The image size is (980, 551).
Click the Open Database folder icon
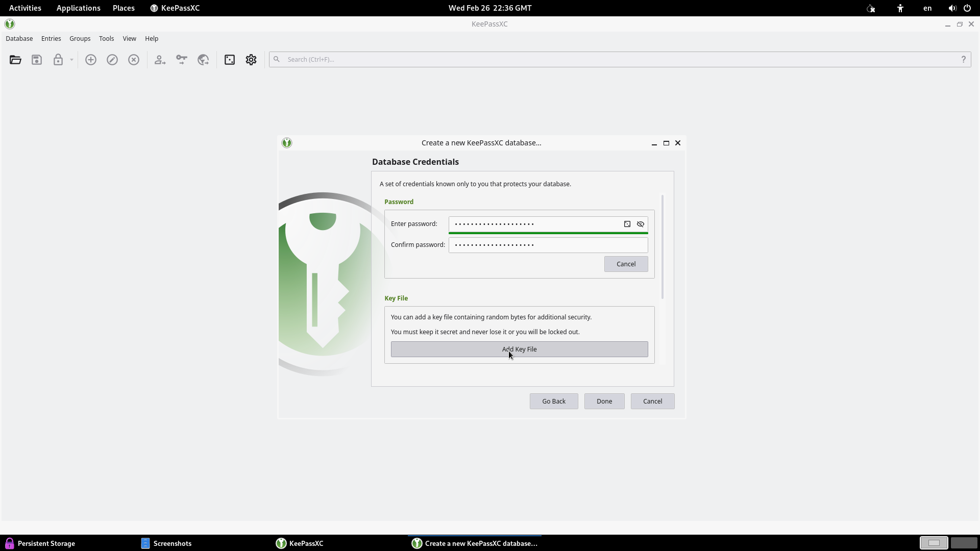pos(15,60)
